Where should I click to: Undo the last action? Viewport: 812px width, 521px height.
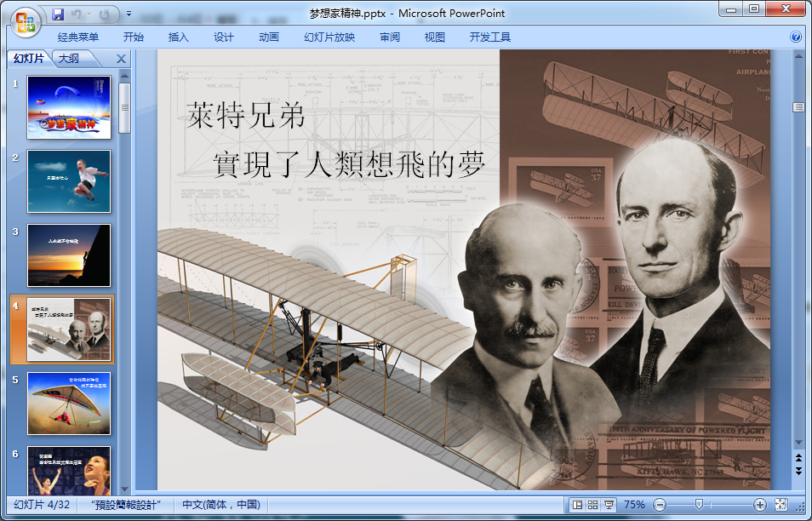(x=76, y=14)
